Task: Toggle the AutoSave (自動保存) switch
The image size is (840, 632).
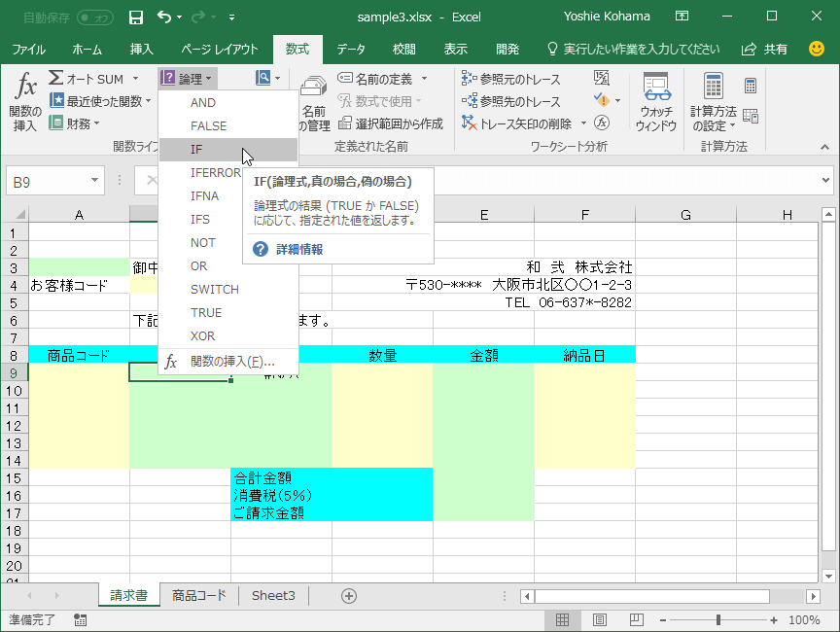Action: pos(95,18)
